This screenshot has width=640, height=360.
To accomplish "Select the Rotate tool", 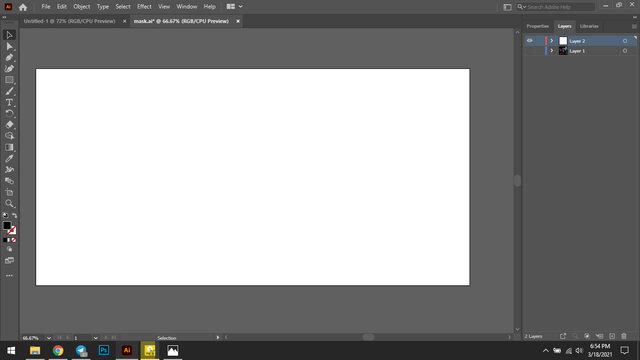I will pos(9,113).
